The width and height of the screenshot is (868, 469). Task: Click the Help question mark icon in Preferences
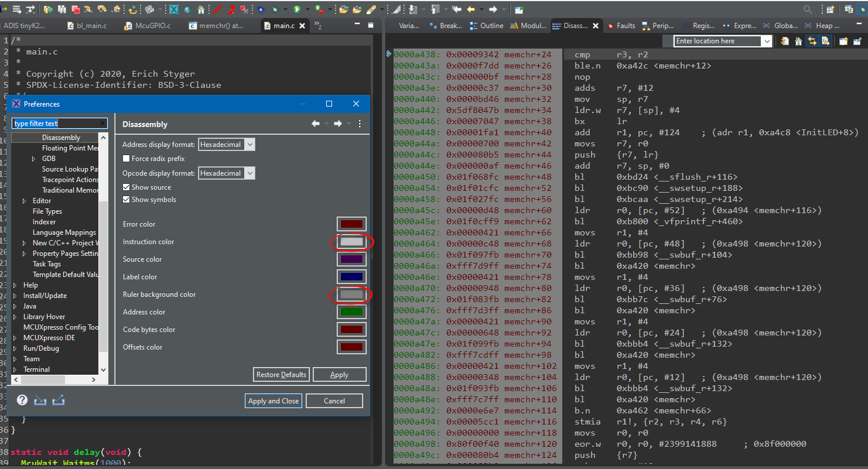tap(22, 400)
